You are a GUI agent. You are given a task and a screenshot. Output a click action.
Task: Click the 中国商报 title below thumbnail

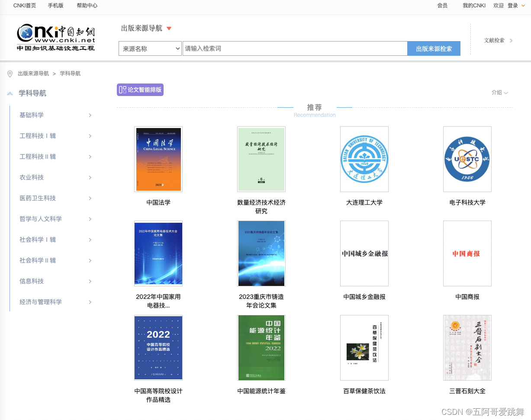467,297
